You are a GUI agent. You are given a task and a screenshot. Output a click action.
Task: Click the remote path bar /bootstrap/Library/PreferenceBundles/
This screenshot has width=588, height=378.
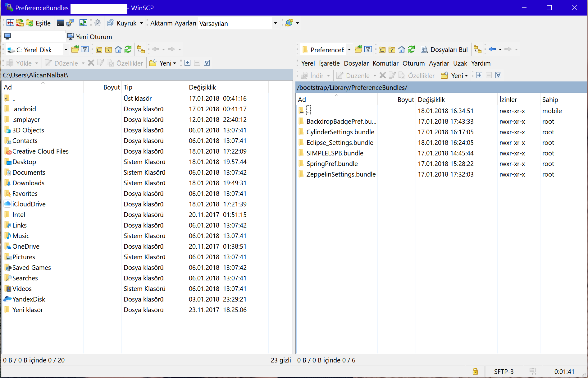click(441, 87)
